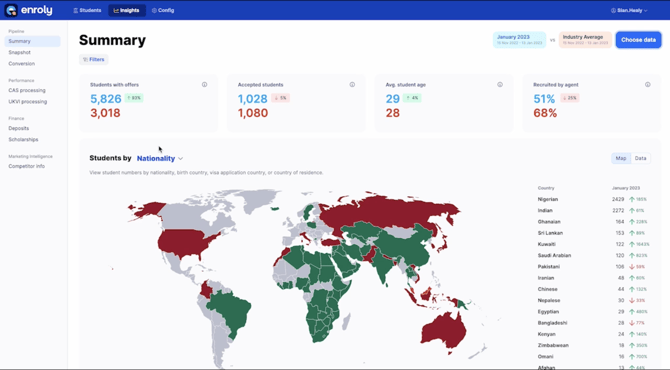Click the down arrow icon beside Pakistani
Image resolution: width=670 pixels, height=370 pixels.
pyautogui.click(x=632, y=267)
